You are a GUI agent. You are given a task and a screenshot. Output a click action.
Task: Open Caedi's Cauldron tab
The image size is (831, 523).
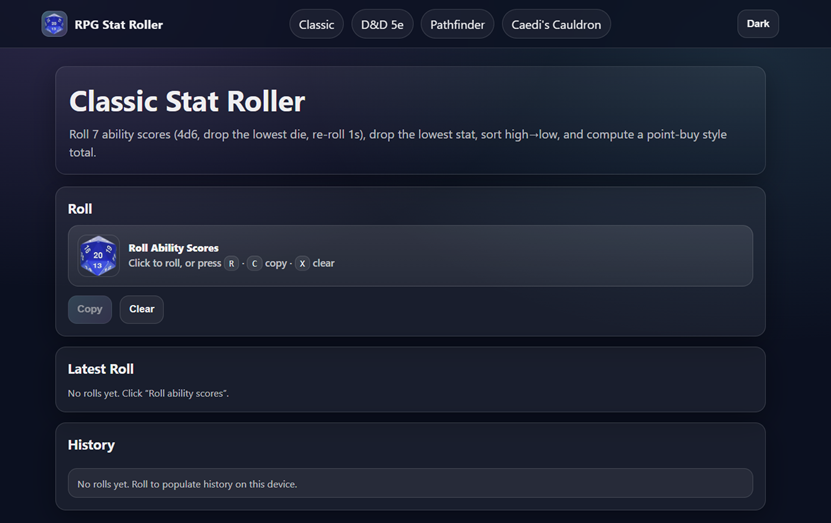pyautogui.click(x=556, y=24)
